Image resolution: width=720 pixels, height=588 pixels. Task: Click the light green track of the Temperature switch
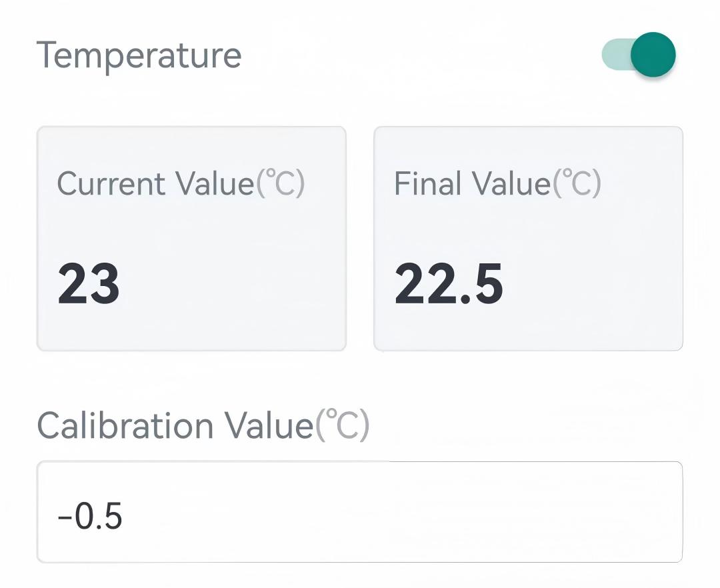(613, 55)
